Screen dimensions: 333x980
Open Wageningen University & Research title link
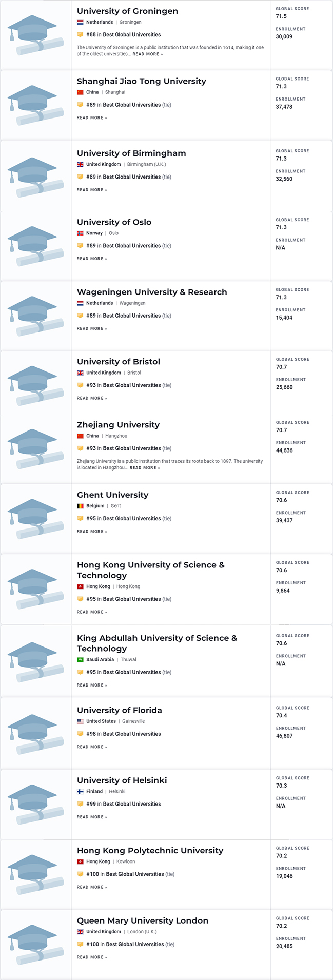[152, 292]
